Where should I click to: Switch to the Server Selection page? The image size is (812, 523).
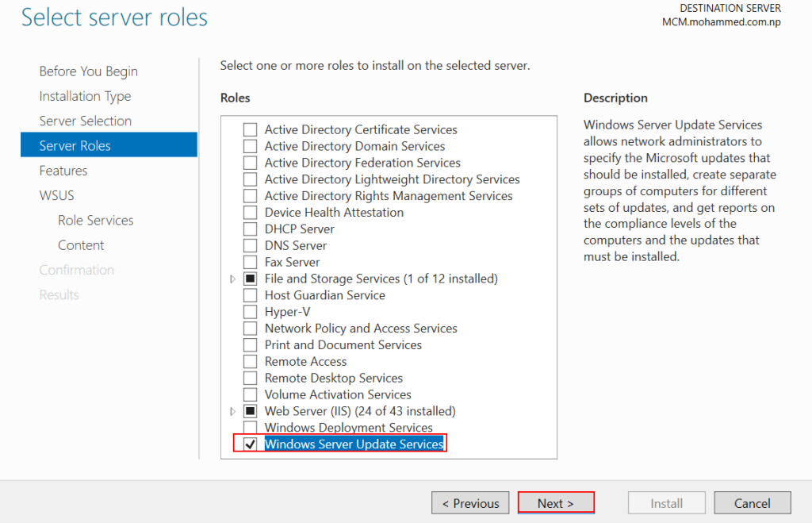[x=85, y=121]
